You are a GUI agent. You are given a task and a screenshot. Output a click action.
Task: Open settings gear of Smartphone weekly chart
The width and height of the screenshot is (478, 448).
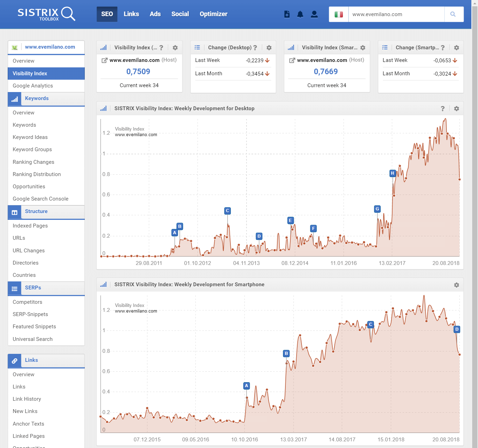coord(457,285)
